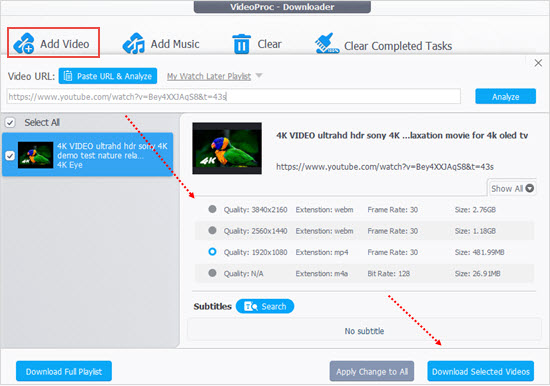Click the Clear trash bin icon
550x386 pixels.
[x=241, y=44]
